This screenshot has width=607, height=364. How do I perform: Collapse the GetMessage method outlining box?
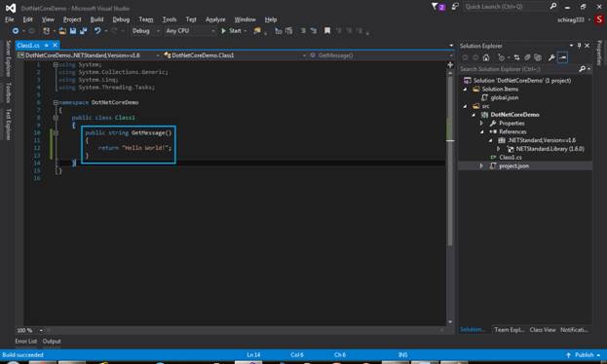56,132
